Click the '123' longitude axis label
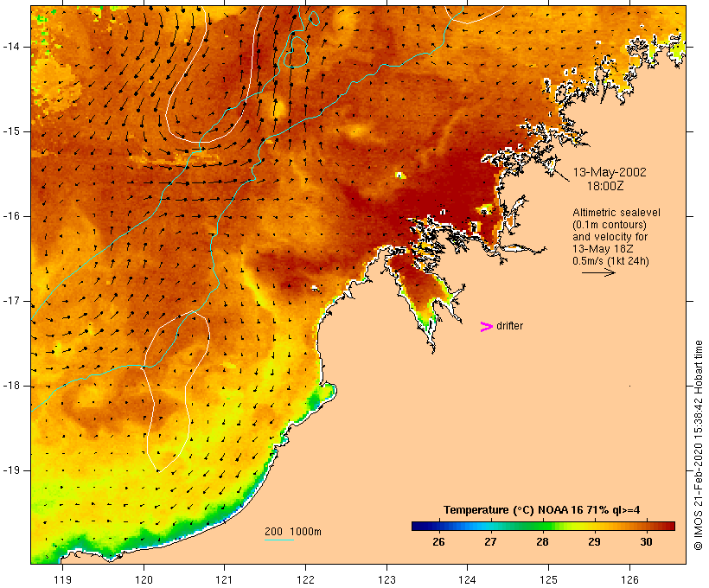The width and height of the screenshot is (709, 588). [x=386, y=579]
